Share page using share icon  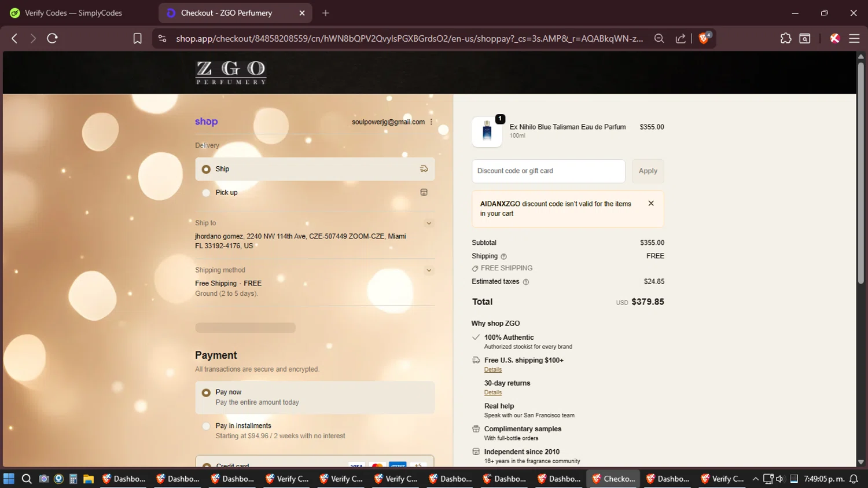click(x=681, y=38)
